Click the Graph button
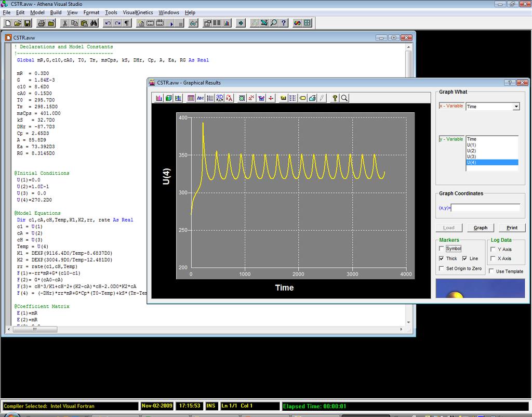The height and width of the screenshot is (417, 532). tap(480, 228)
